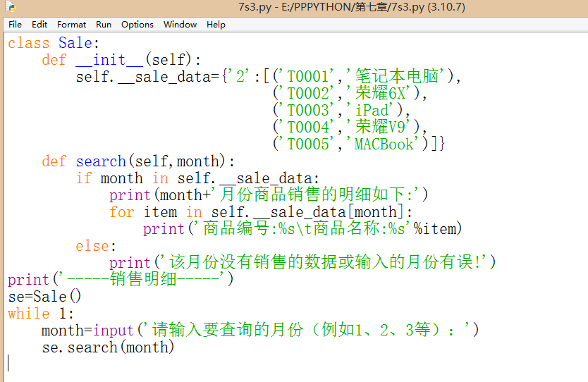Click the 'T0001' string in sale data
Screen dimensions: 588x382
point(307,77)
